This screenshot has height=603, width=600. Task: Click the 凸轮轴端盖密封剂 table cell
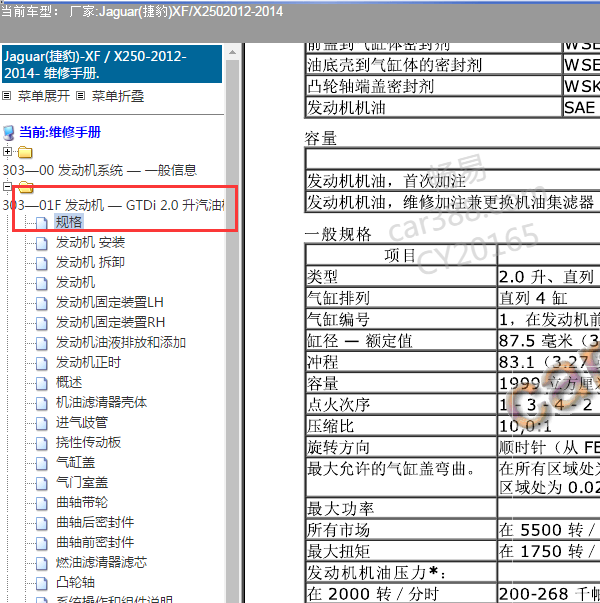(x=433, y=86)
